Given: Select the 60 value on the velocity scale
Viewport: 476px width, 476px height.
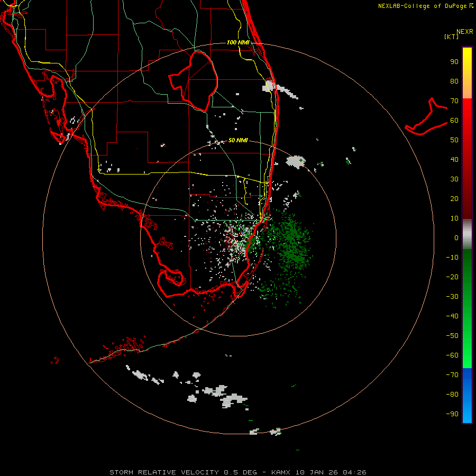Looking at the screenshot, I should 454,121.
